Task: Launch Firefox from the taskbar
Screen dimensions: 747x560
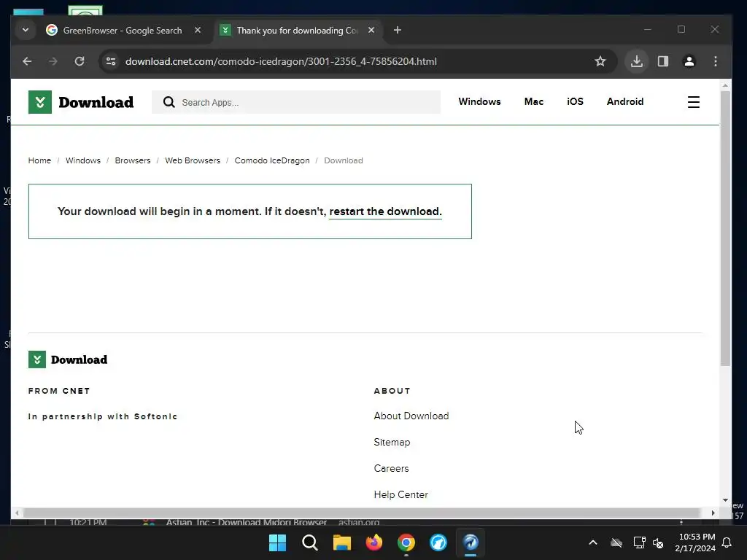Action: 374,542
